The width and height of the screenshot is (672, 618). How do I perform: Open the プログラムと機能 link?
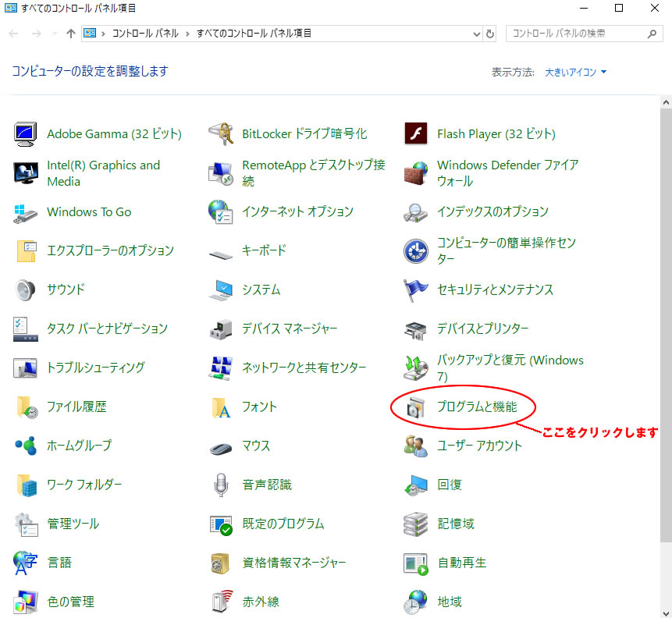pos(477,407)
